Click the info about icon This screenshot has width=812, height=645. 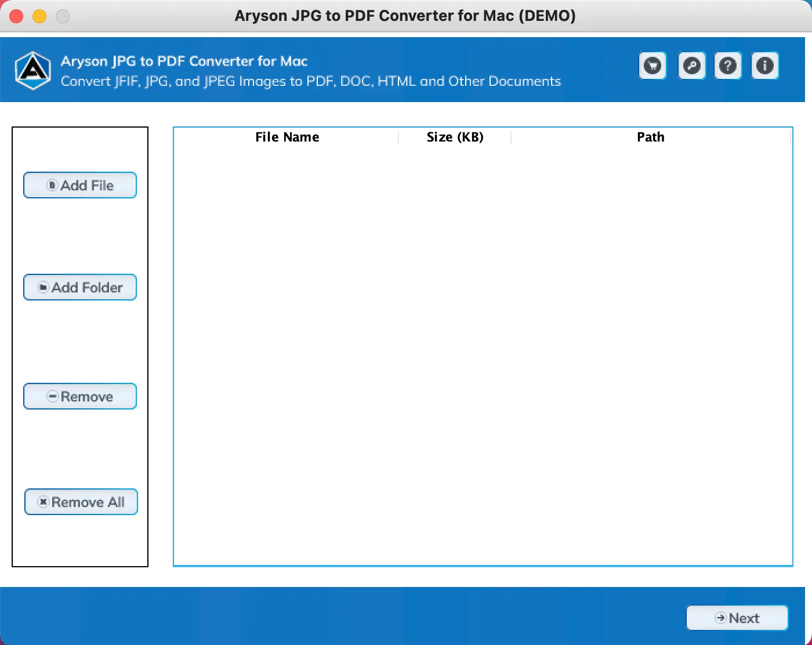pos(765,66)
